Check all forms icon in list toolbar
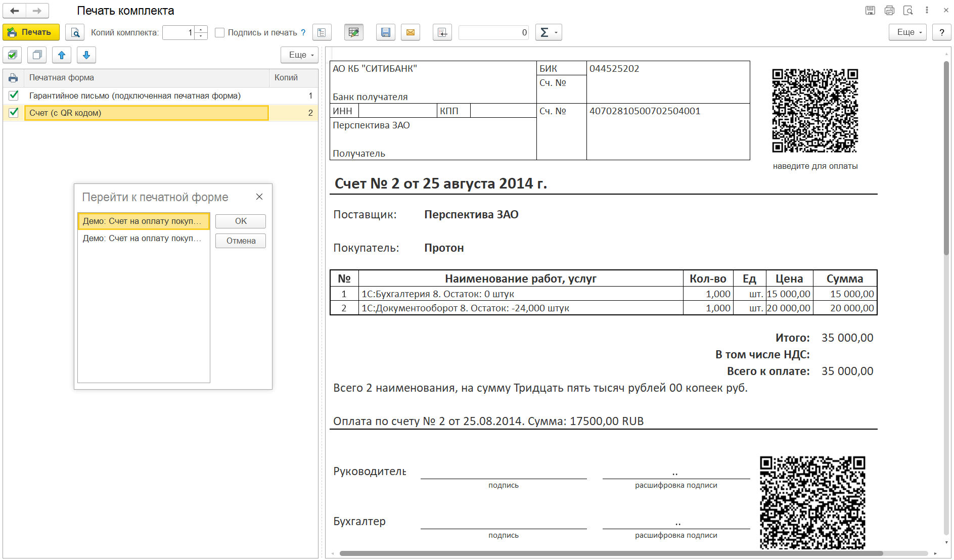 (x=12, y=55)
